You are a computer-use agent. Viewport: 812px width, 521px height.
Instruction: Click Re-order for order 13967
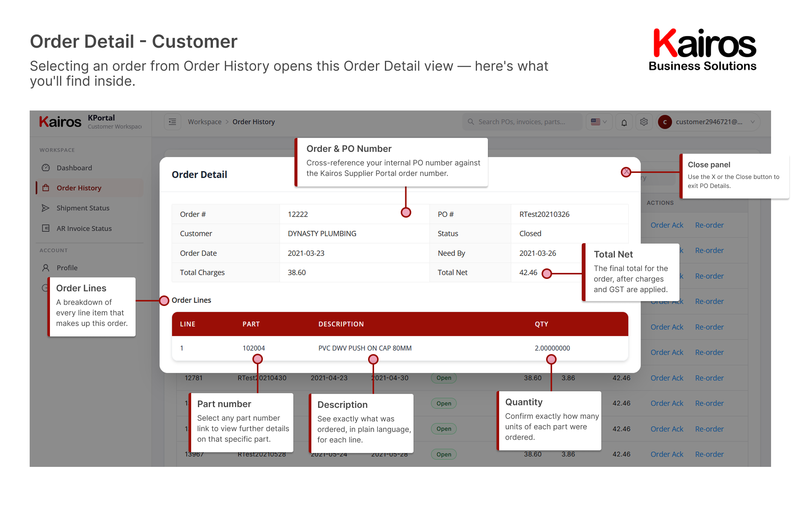coord(709,454)
